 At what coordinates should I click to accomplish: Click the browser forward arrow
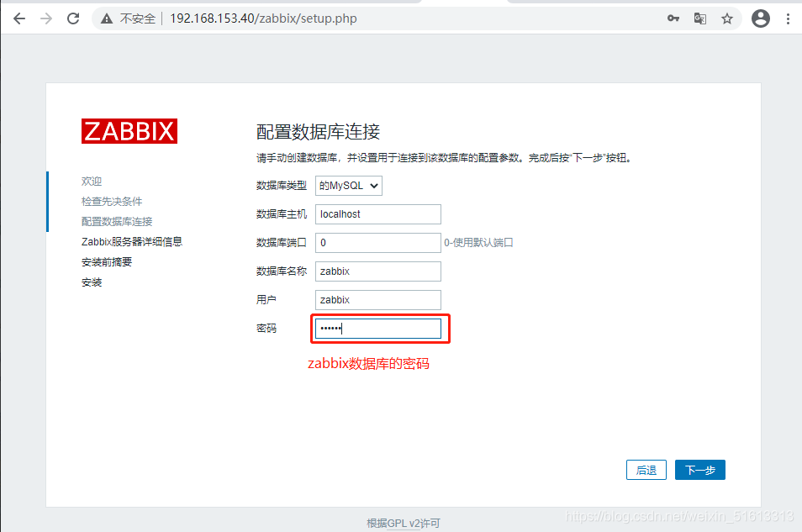click(x=46, y=19)
